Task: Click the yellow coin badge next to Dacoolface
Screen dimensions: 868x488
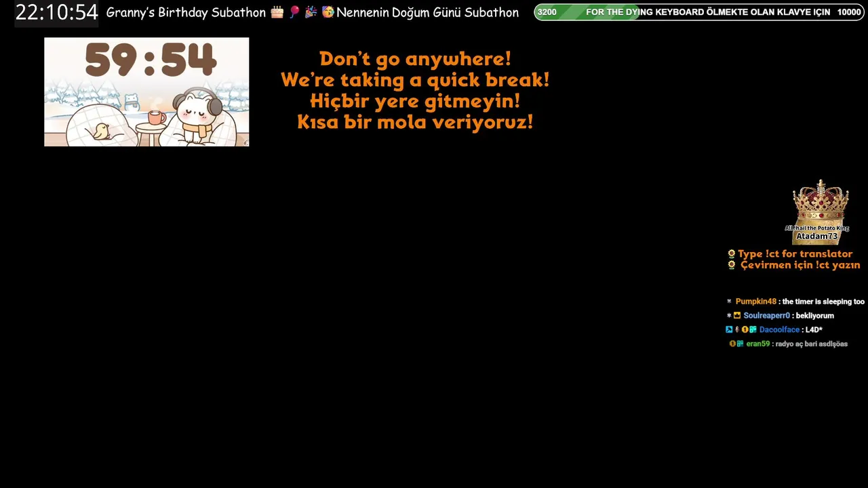Action: [x=745, y=330]
